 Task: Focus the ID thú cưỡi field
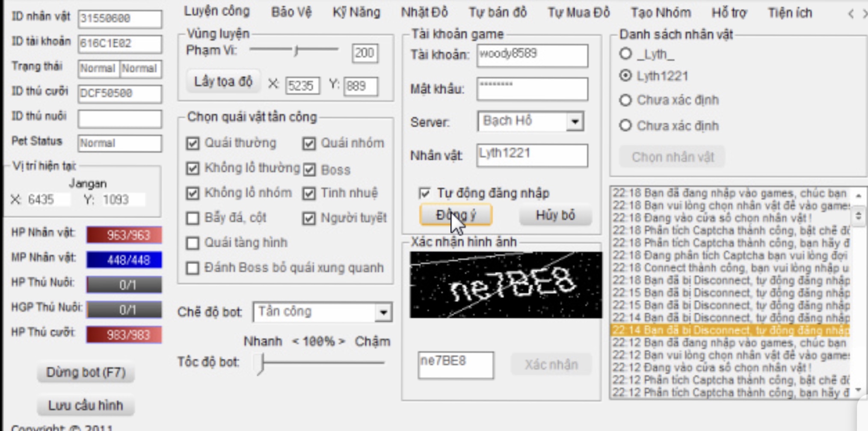pyautogui.click(x=120, y=93)
